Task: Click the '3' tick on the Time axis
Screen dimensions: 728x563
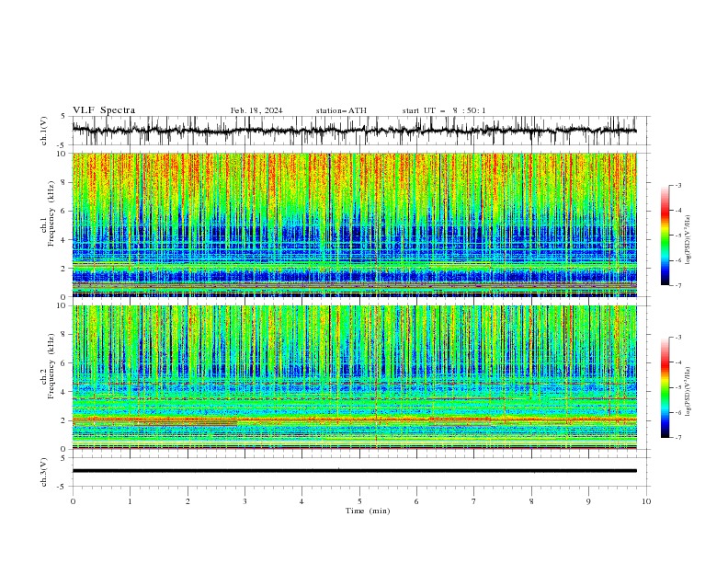Action: point(245,501)
